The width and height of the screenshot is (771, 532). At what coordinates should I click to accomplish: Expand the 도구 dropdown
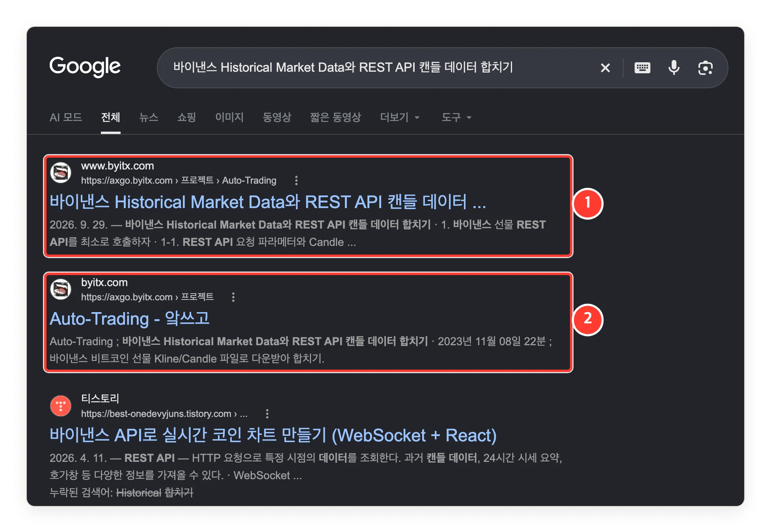[x=456, y=117]
